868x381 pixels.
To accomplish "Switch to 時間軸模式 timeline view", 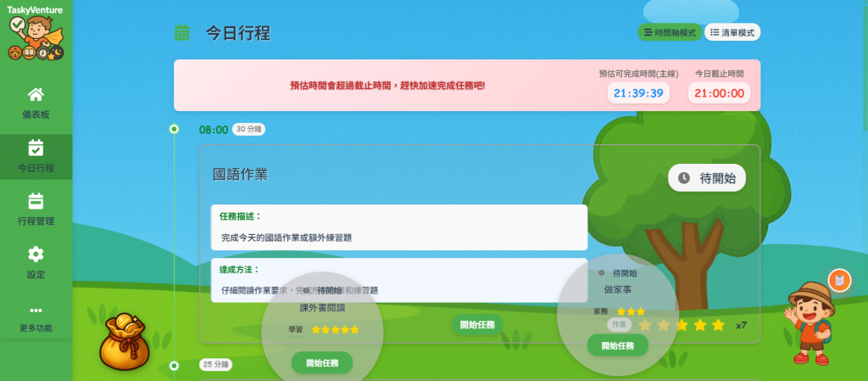I will [x=670, y=32].
